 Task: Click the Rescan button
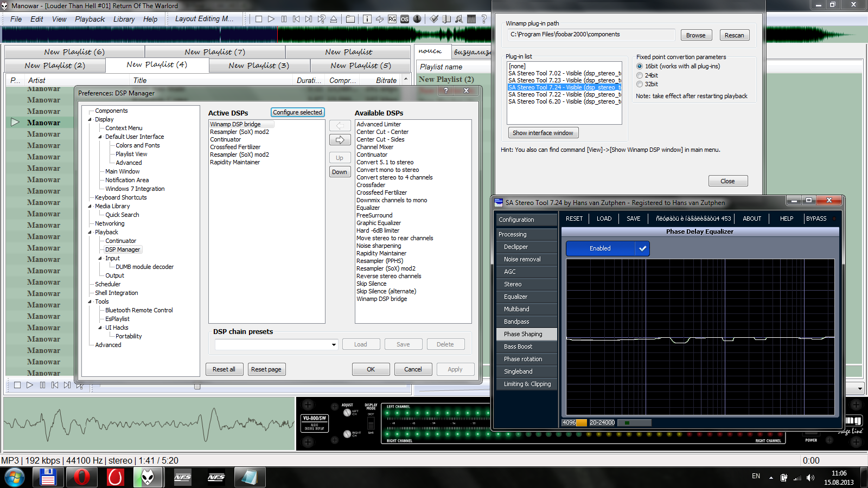(735, 35)
